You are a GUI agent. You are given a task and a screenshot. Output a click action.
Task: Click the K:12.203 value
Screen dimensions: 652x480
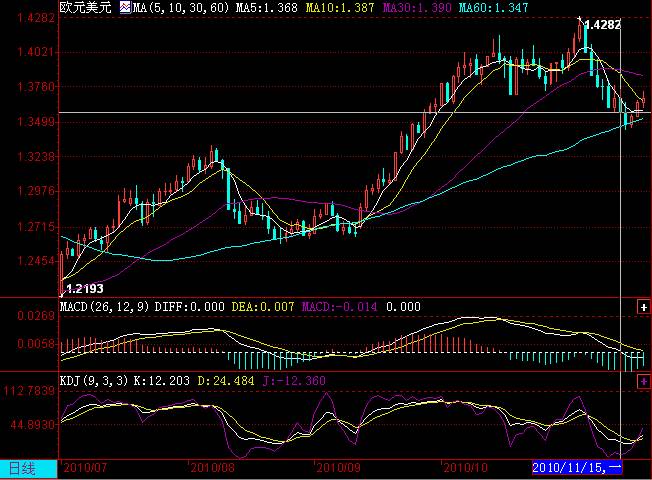[x=162, y=381]
